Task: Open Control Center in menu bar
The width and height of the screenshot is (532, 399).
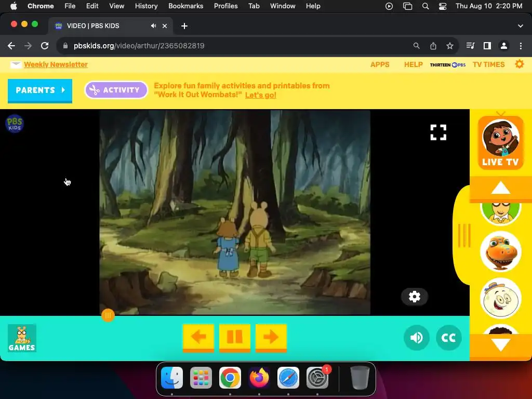Action: (443, 6)
